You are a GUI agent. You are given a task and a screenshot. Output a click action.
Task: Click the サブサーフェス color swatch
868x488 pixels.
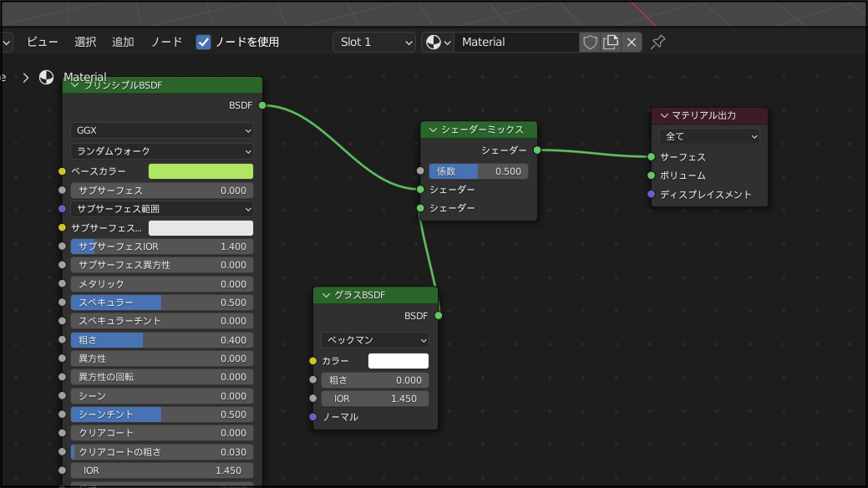tap(201, 227)
